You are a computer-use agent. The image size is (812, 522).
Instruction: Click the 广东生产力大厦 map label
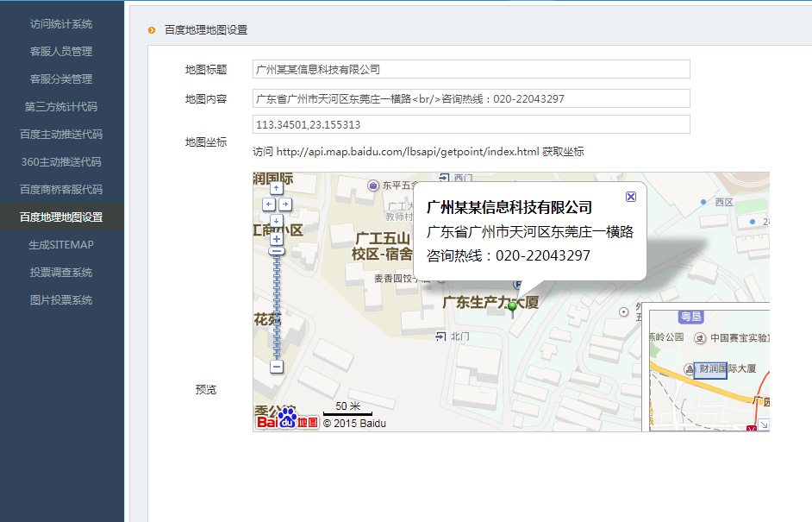[x=490, y=302]
